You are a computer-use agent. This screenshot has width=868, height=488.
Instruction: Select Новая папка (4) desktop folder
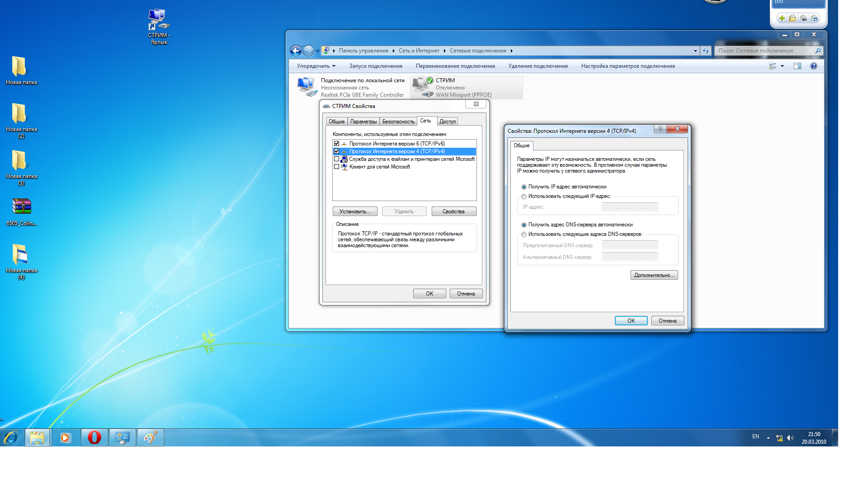click(x=21, y=262)
